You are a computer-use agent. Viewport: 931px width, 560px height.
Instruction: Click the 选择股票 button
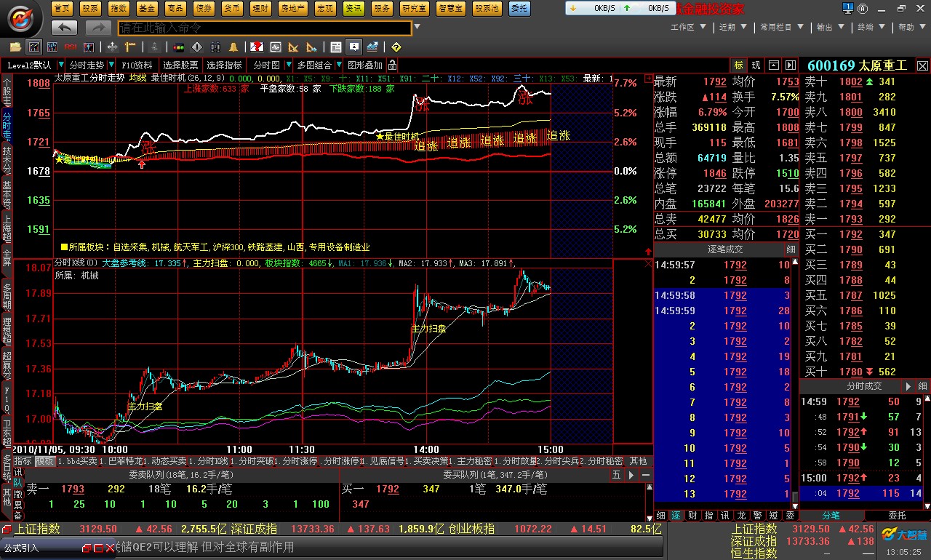point(180,65)
